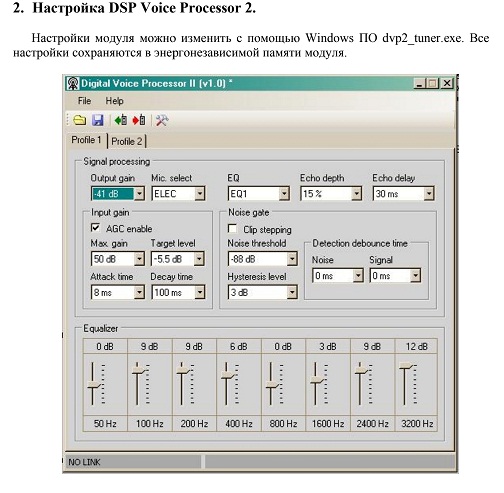Viewport: 504px width, 493px height.
Task: Click the 50 Hz equalizer slider handle
Action: 94,386
